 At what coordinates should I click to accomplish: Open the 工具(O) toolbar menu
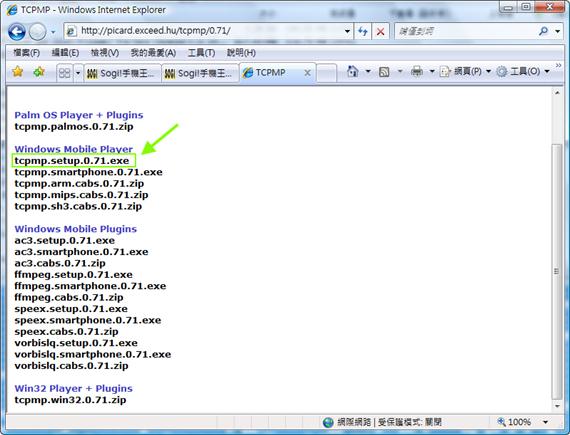click(x=523, y=71)
